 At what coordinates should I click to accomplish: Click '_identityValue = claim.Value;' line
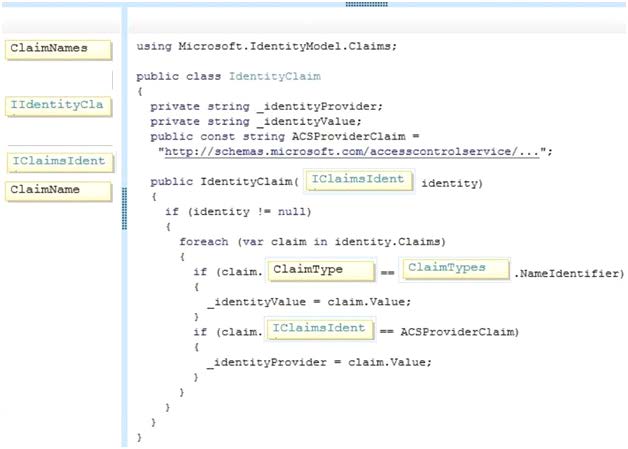coord(309,302)
